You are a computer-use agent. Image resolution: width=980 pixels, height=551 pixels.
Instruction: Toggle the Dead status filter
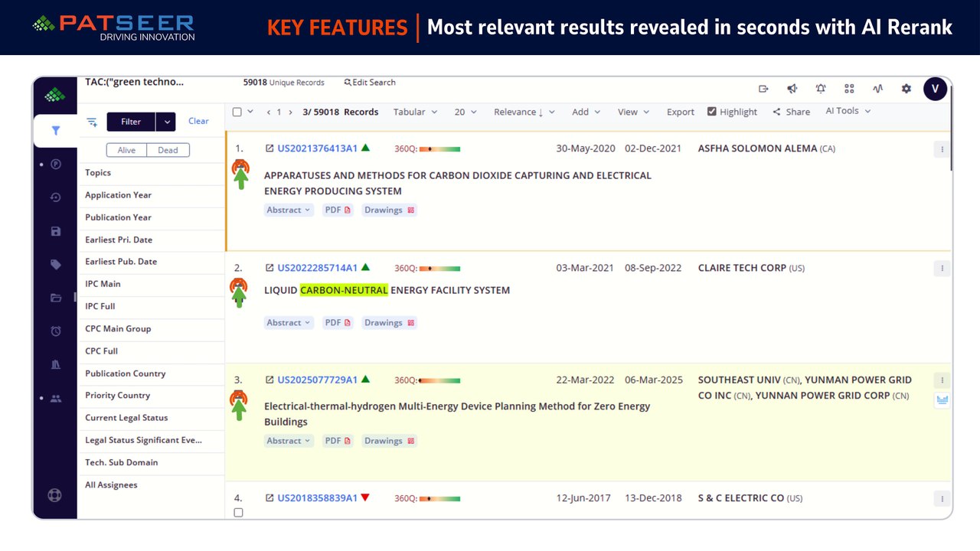click(x=168, y=150)
